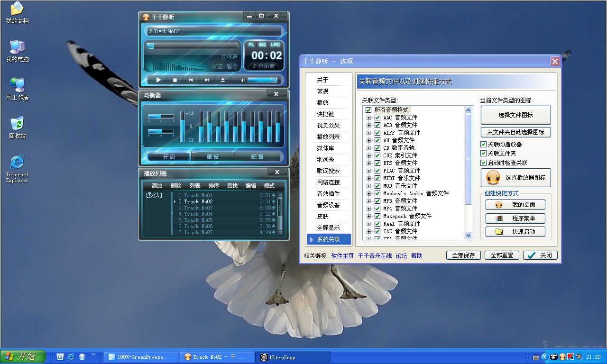This screenshot has height=364, width=607.
Task: Click the 开始 Start button on taskbar
Action: point(23,356)
